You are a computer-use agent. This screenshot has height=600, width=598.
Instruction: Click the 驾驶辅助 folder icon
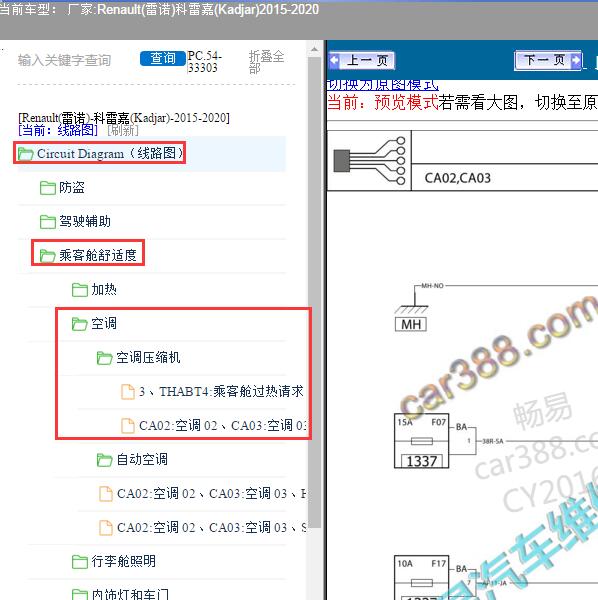[48, 222]
